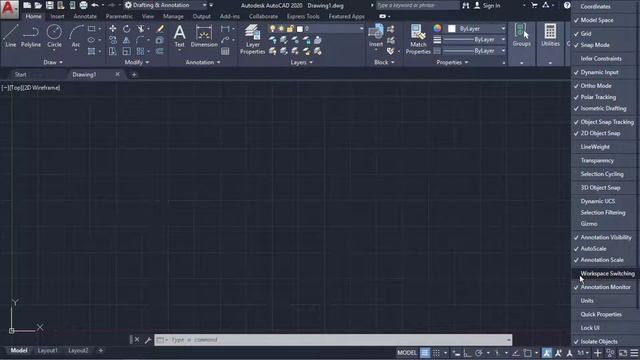Uncheck Isometric Drafting option

pyautogui.click(x=604, y=109)
